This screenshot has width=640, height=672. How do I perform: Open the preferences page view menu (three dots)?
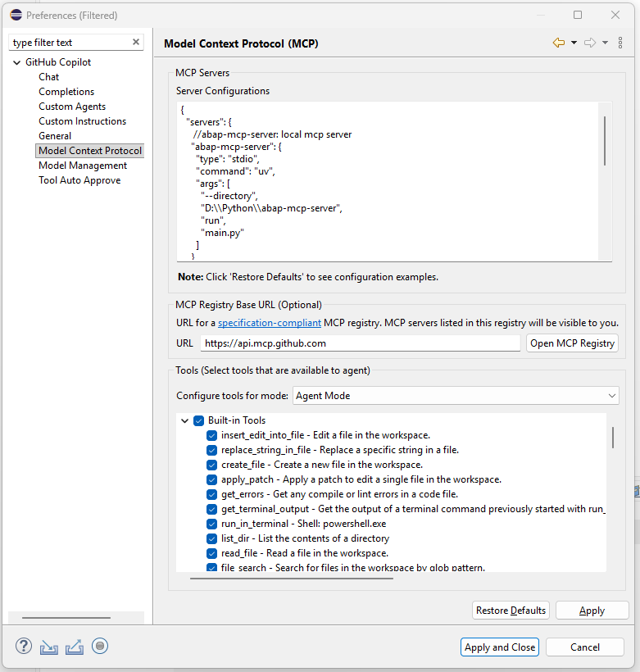pos(620,43)
